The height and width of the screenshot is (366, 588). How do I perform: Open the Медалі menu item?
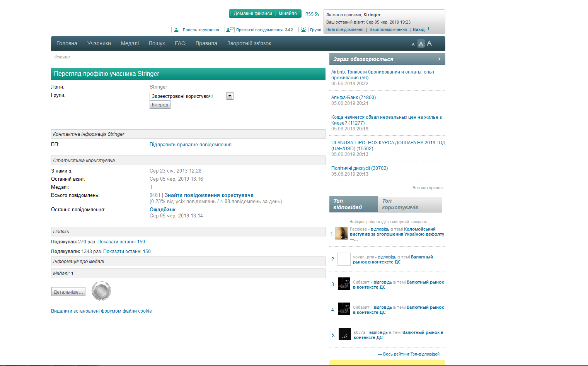(130, 43)
